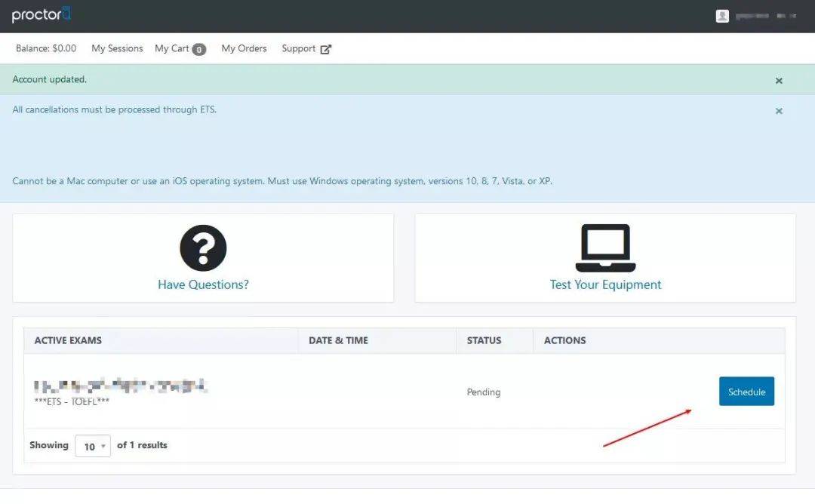The height and width of the screenshot is (504, 815).
Task: Expand the results-per-page dropdown showing 10
Action: 93,446
